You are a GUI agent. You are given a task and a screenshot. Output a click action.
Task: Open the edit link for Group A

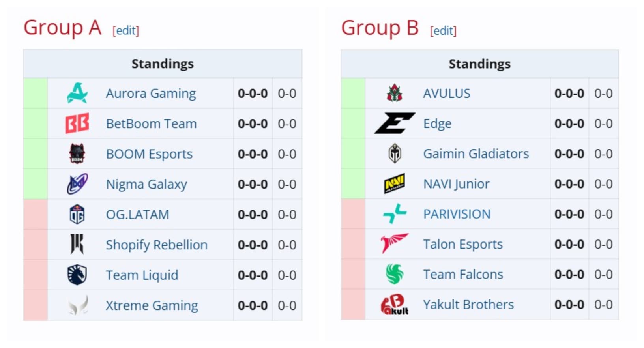[125, 30]
